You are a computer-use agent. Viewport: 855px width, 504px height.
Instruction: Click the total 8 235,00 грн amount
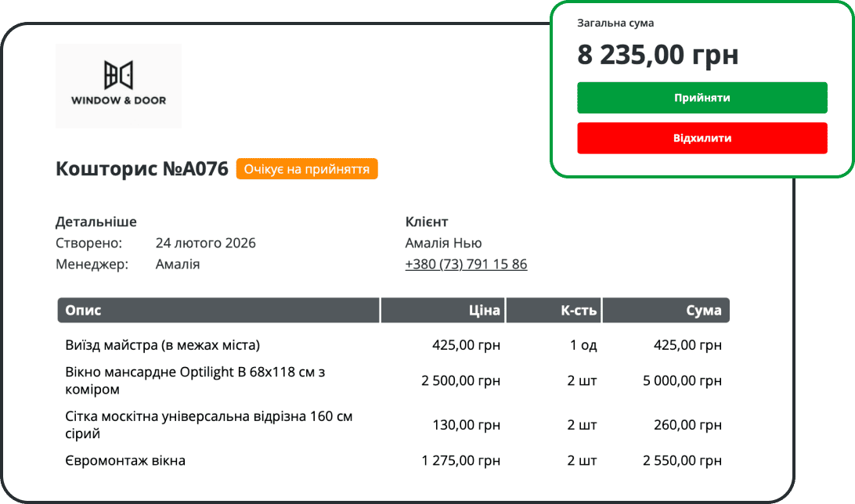(x=658, y=56)
